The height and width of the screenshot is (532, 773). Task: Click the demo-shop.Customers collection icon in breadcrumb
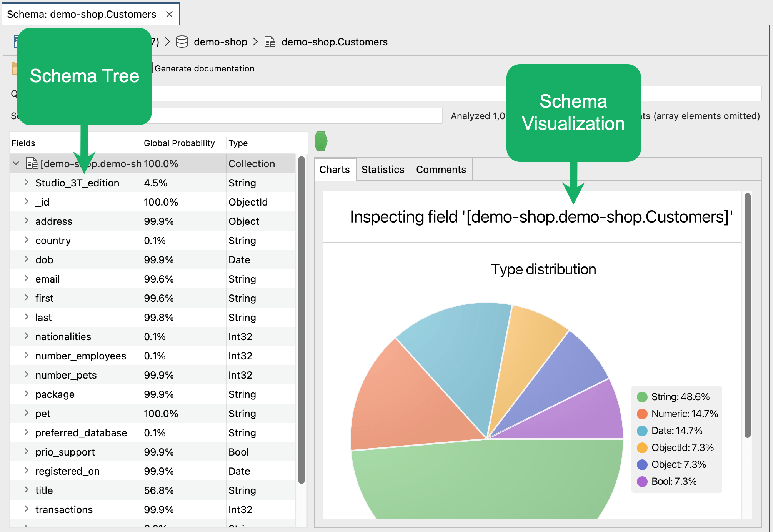click(x=270, y=42)
